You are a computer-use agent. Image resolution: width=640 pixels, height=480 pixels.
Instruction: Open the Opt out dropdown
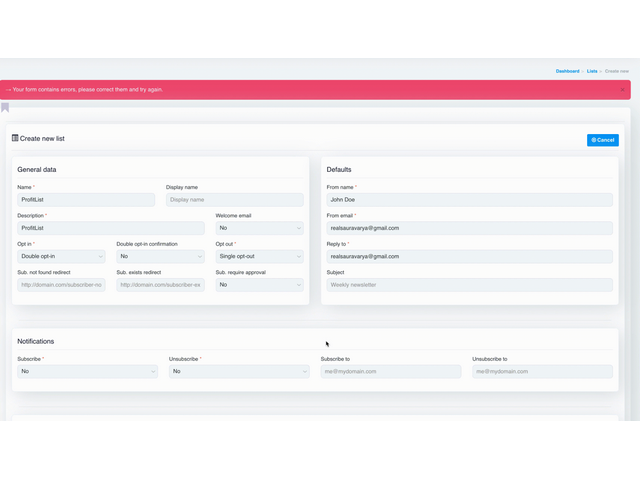point(260,256)
